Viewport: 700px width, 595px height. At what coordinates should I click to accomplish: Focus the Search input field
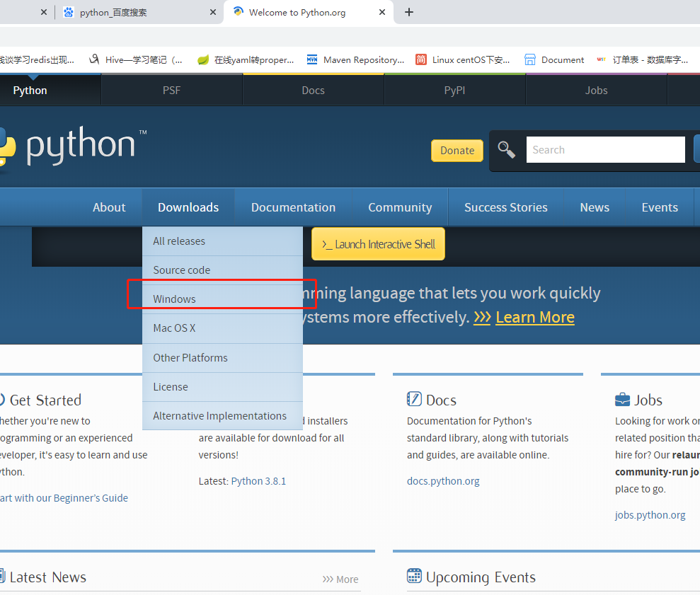point(605,149)
